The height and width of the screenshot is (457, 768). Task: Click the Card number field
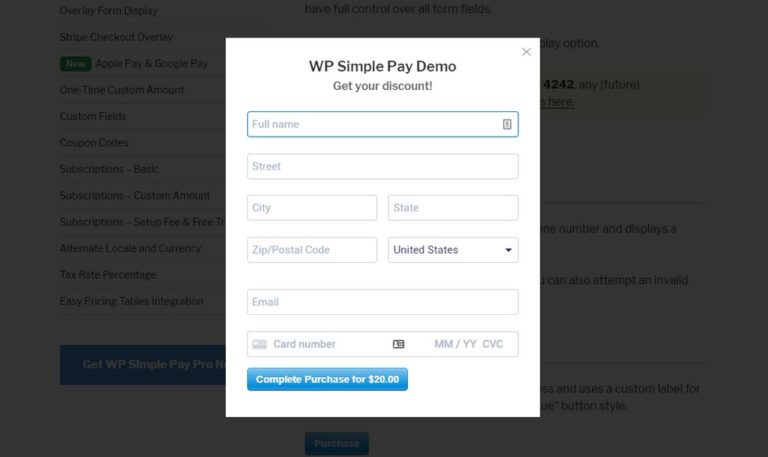[x=328, y=344]
